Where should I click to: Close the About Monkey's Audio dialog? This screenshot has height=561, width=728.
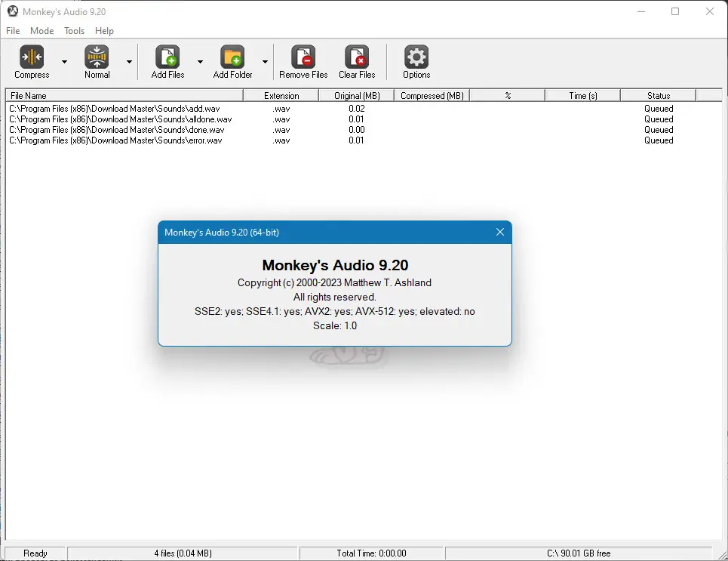click(x=500, y=232)
